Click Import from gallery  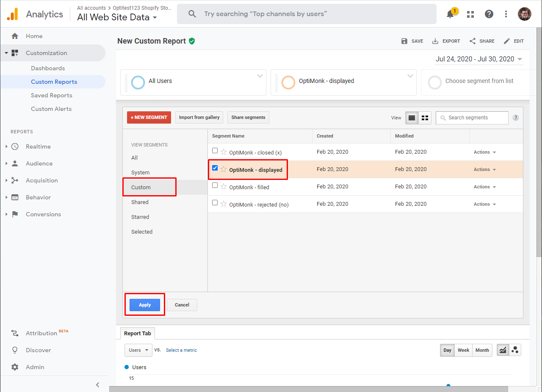pos(199,117)
